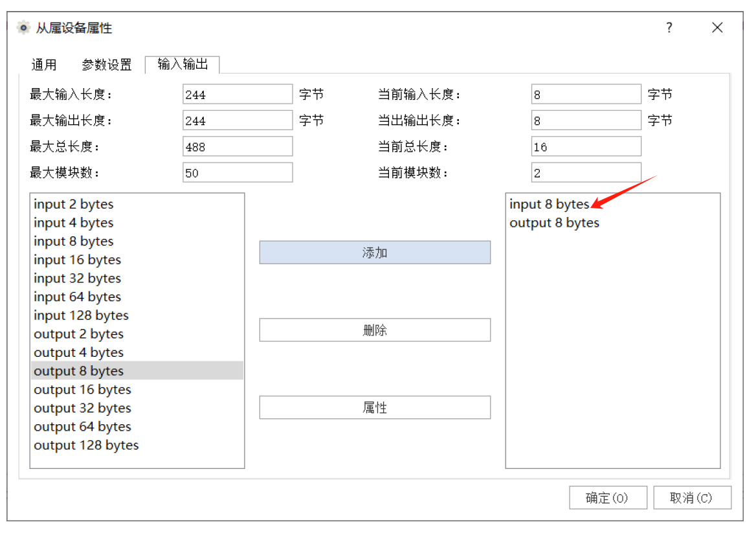Image resolution: width=756 pixels, height=533 pixels.
Task: Click the 添加 button
Action: (375, 253)
